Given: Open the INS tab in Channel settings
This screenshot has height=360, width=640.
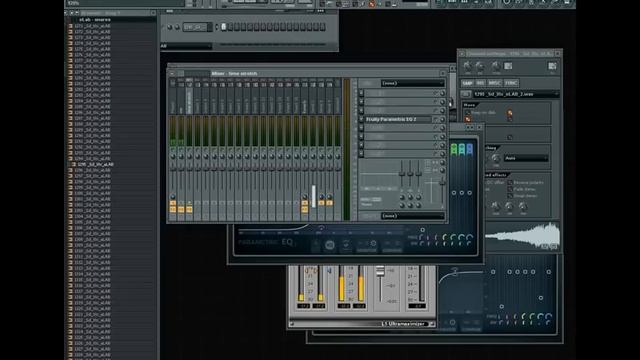Looking at the screenshot, I should pos(480,83).
